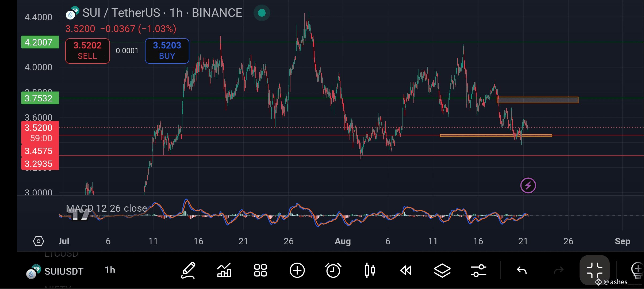
Task: Open chart settings sliders icon
Action: [x=479, y=270]
